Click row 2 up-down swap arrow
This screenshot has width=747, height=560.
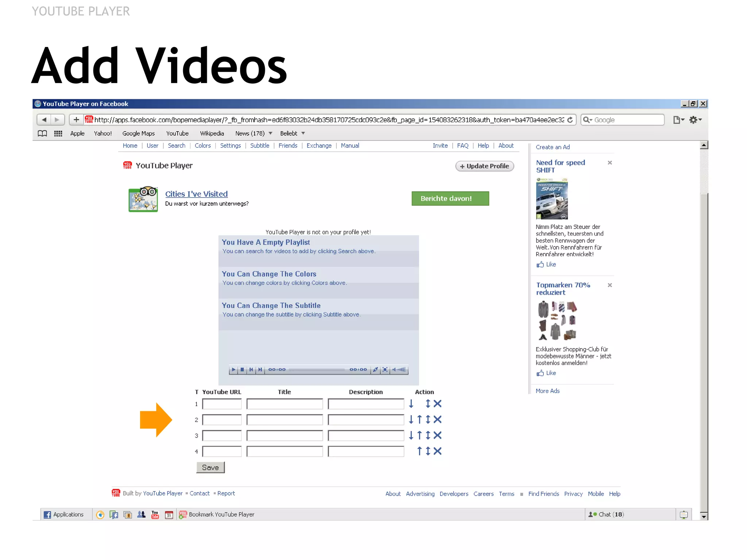pyautogui.click(x=428, y=420)
